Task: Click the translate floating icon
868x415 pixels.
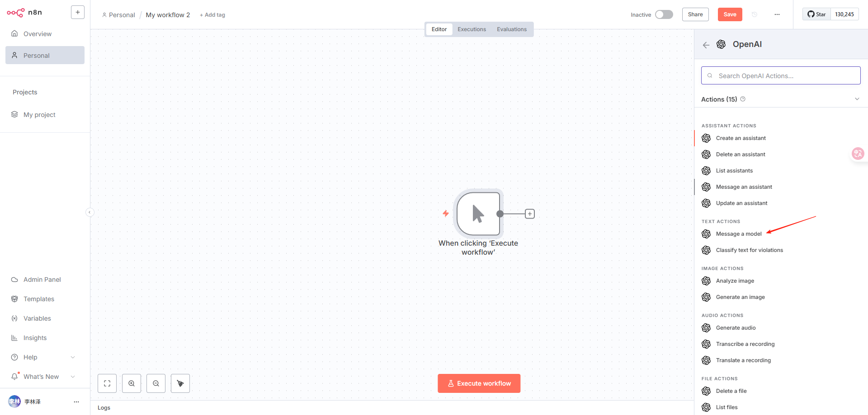Action: click(x=857, y=154)
